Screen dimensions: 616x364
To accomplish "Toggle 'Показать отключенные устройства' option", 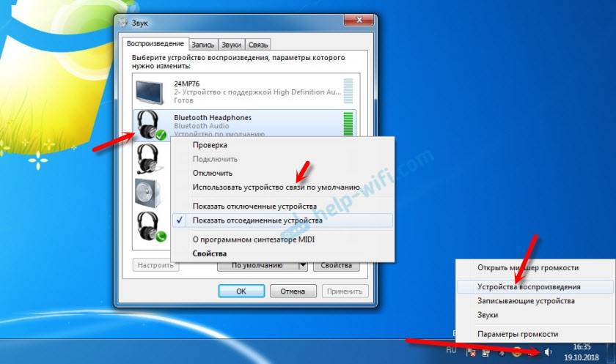I will point(254,207).
